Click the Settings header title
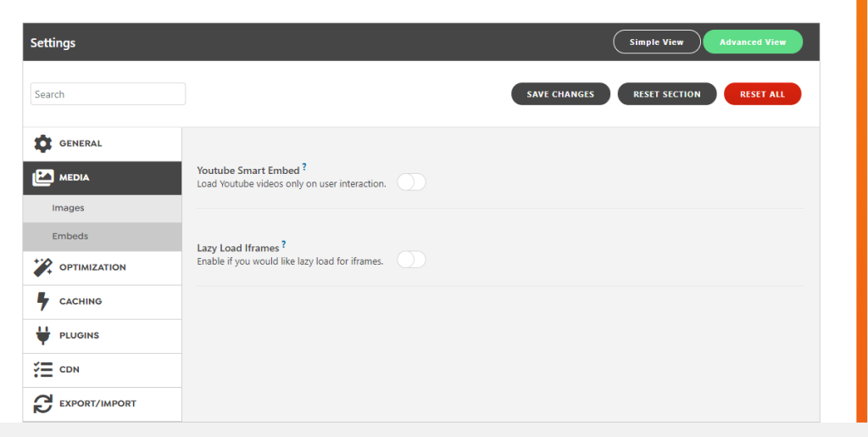868x437 pixels. pos(53,42)
